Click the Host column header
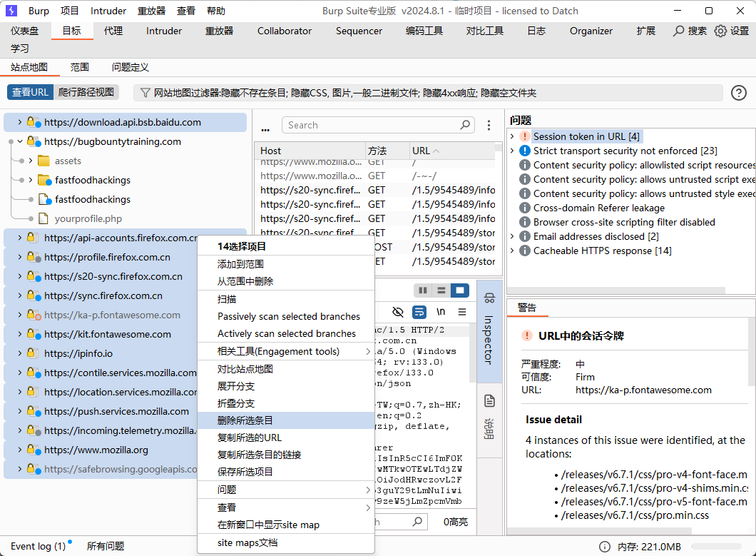The image size is (756, 556). pos(310,151)
